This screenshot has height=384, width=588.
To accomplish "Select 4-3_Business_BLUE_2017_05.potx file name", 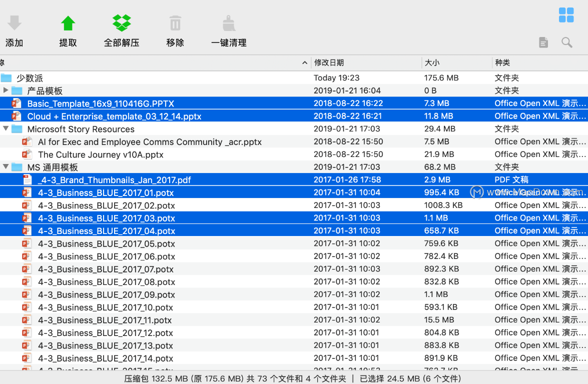I will (x=107, y=244).
